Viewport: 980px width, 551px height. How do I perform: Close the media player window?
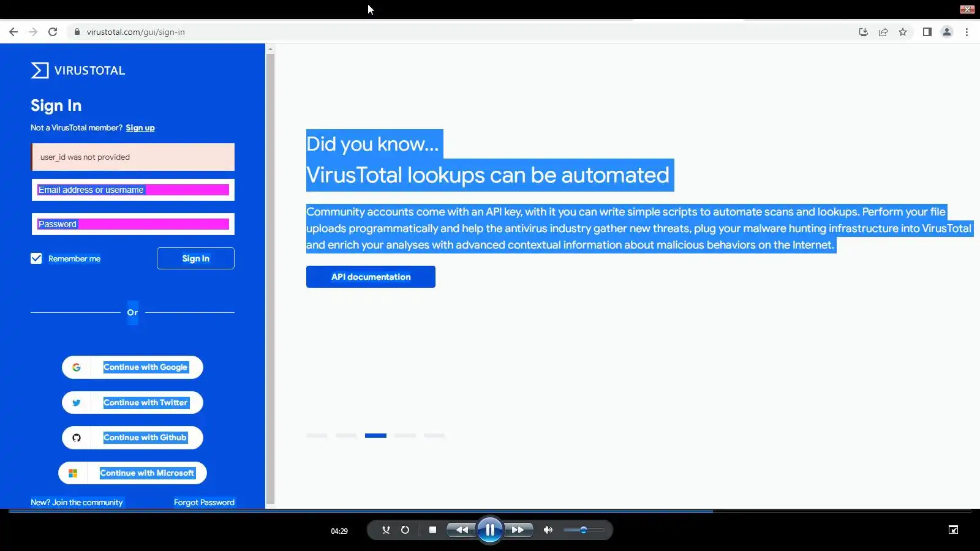967,9
